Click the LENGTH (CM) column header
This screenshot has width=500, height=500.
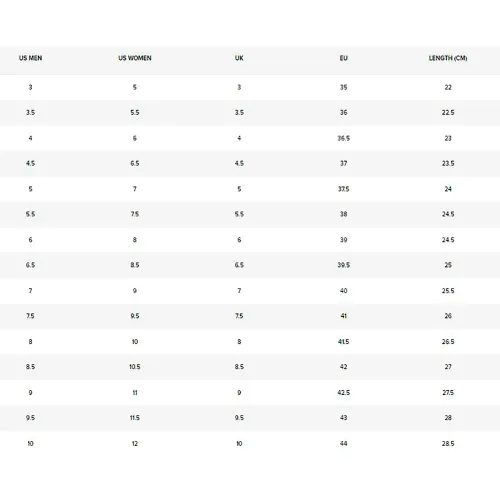(448, 58)
